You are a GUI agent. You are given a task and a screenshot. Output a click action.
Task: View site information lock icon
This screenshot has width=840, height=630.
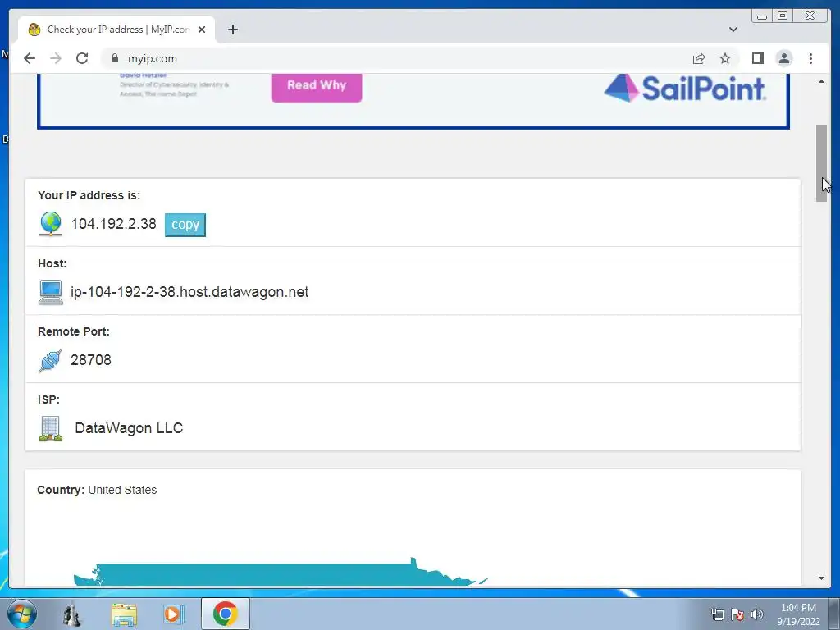pos(114,58)
